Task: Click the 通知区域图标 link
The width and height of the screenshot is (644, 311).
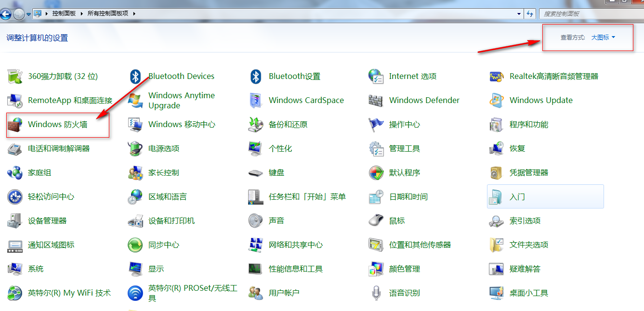Action: pyautogui.click(x=51, y=245)
